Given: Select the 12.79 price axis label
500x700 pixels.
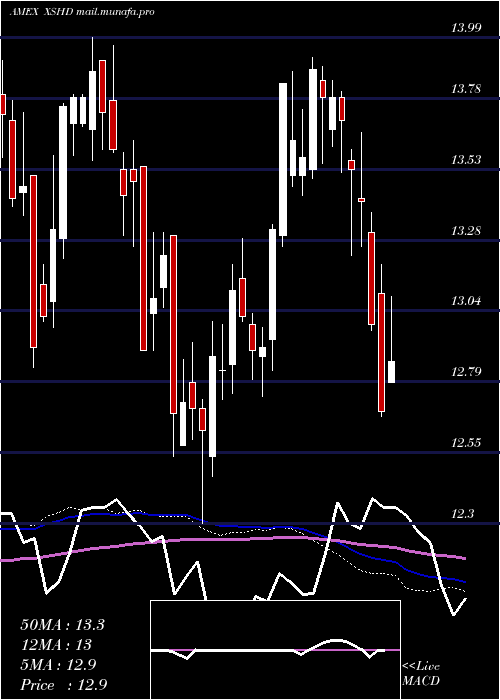Looking at the screenshot, I should (x=466, y=371).
